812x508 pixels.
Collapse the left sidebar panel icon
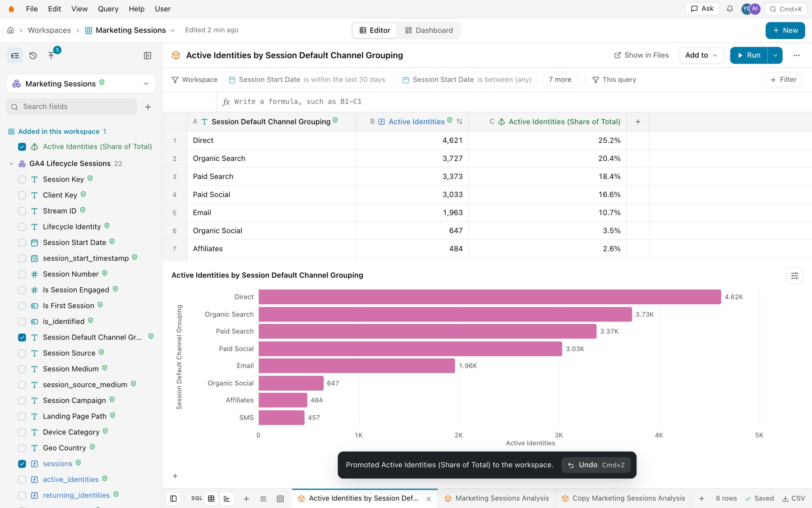tap(148, 56)
